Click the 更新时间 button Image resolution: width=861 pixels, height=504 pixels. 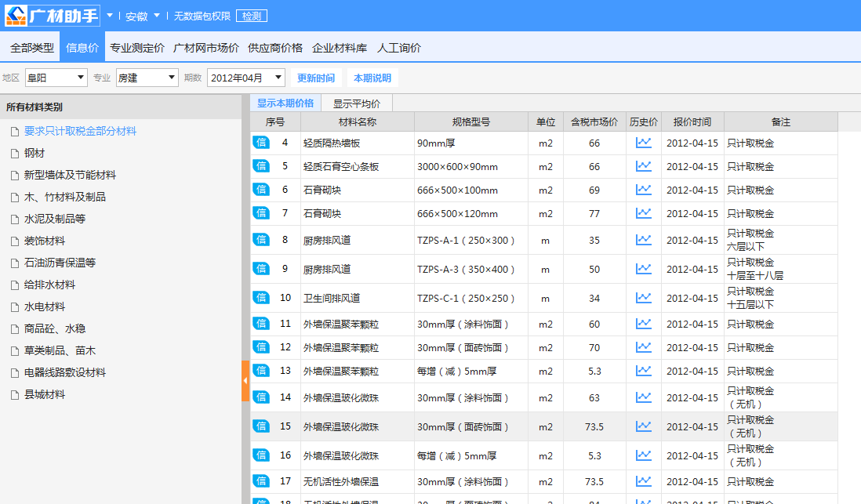click(x=316, y=78)
